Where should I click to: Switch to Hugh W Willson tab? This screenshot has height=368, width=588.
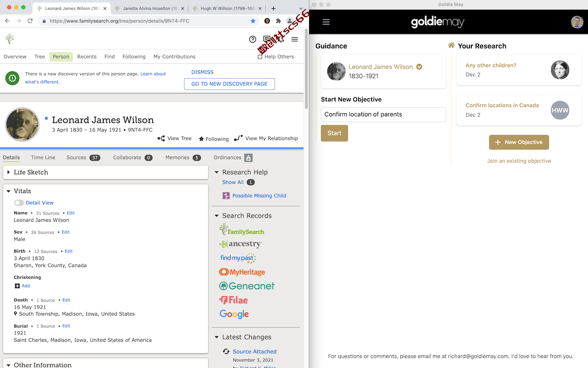(226, 8)
